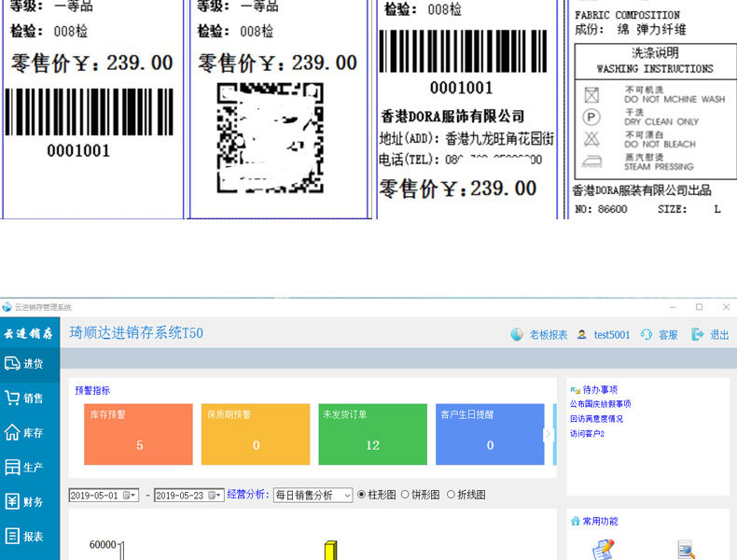Image resolution: width=737 pixels, height=560 pixels.
Task: Open the 公布国庆放假事项 to-do item
Action: click(600, 404)
